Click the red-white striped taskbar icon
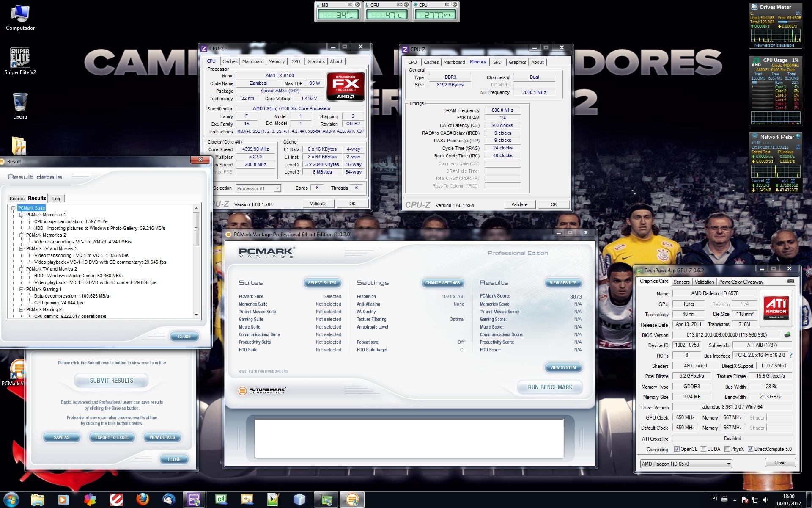 pyautogui.click(x=116, y=500)
